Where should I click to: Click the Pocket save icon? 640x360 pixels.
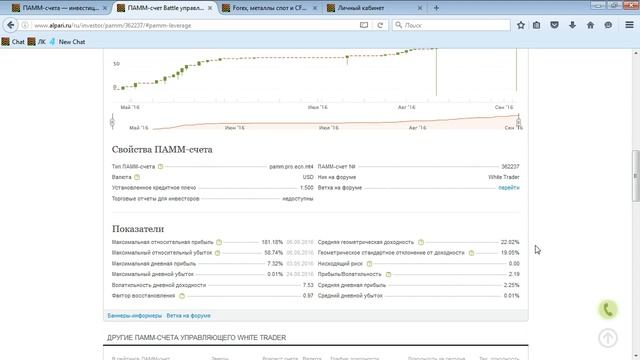click(554, 25)
